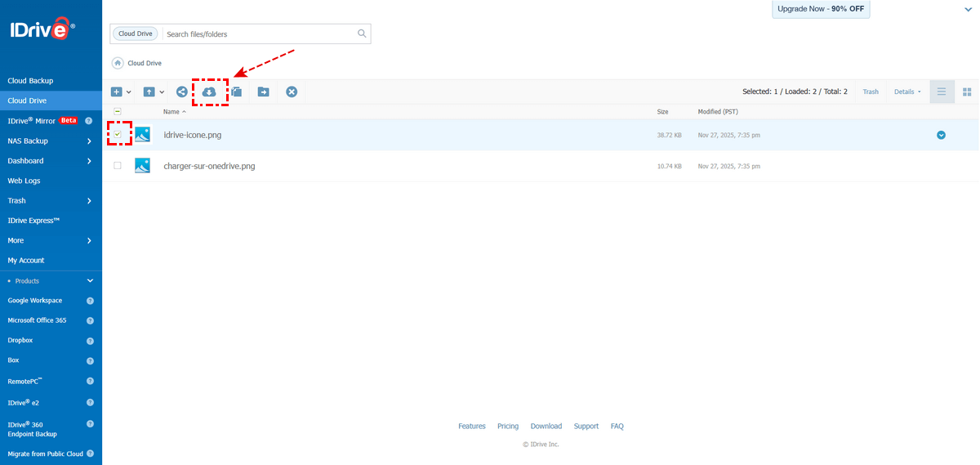Open the image thumbnail for idrive-icone.png

(x=143, y=135)
